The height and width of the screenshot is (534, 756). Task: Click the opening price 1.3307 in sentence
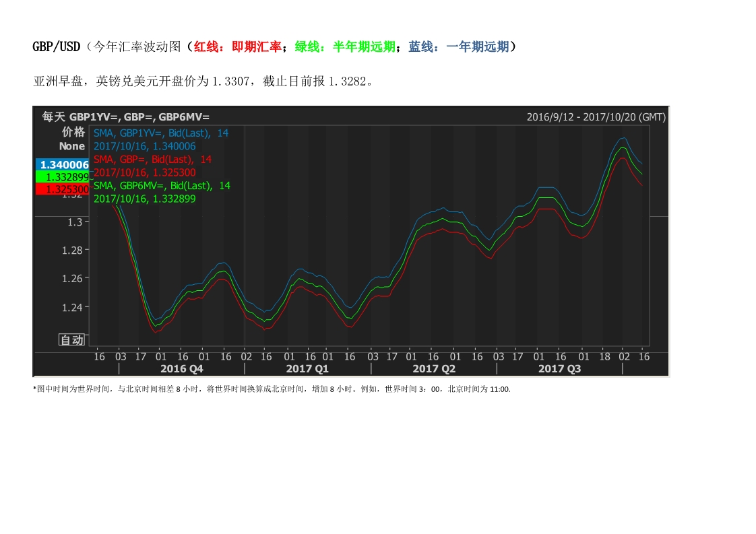click(x=230, y=81)
